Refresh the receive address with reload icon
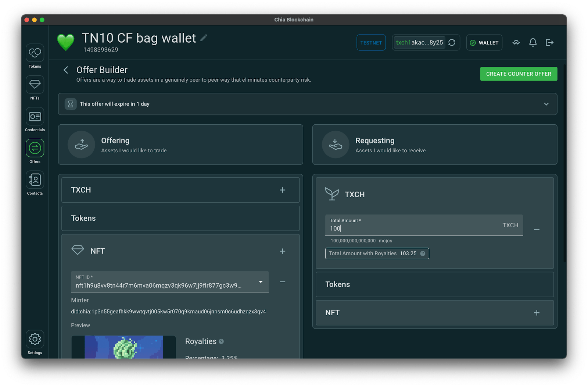Screen dimensions: 588x387 coord(452,43)
